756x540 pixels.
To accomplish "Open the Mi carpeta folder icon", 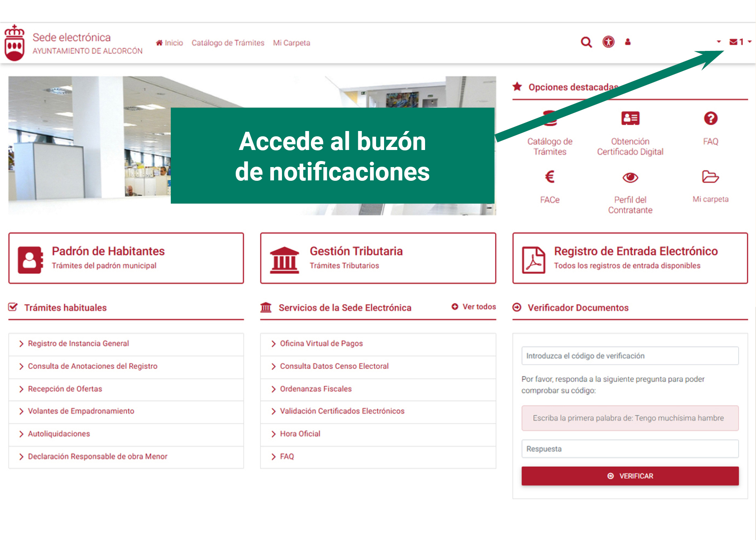I will [x=710, y=177].
